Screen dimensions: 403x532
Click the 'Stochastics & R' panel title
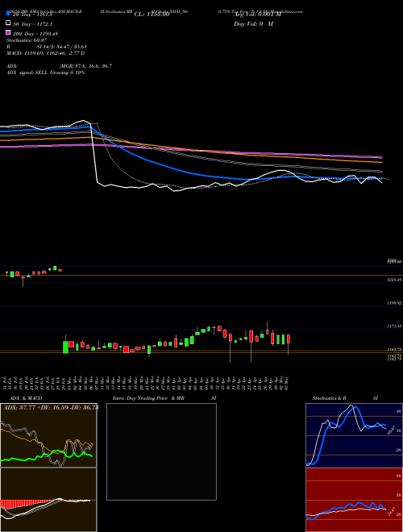point(330,398)
